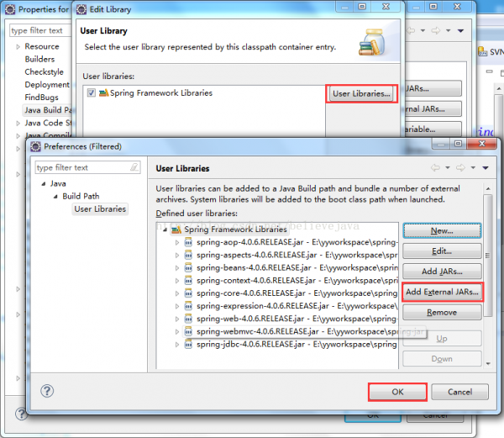
Task: Select FindBugs in the Properties tree
Action: 42,98
